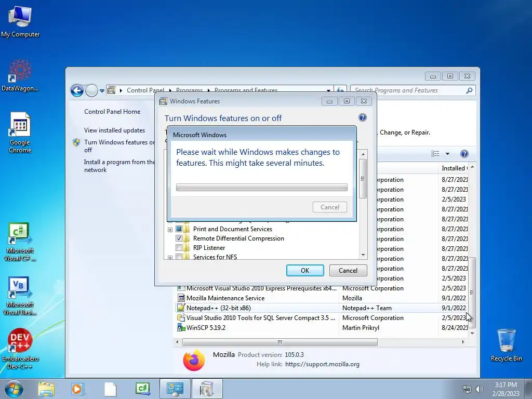Click help icon in Programs and Features toolbar
This screenshot has width=532, height=399.
tap(464, 154)
